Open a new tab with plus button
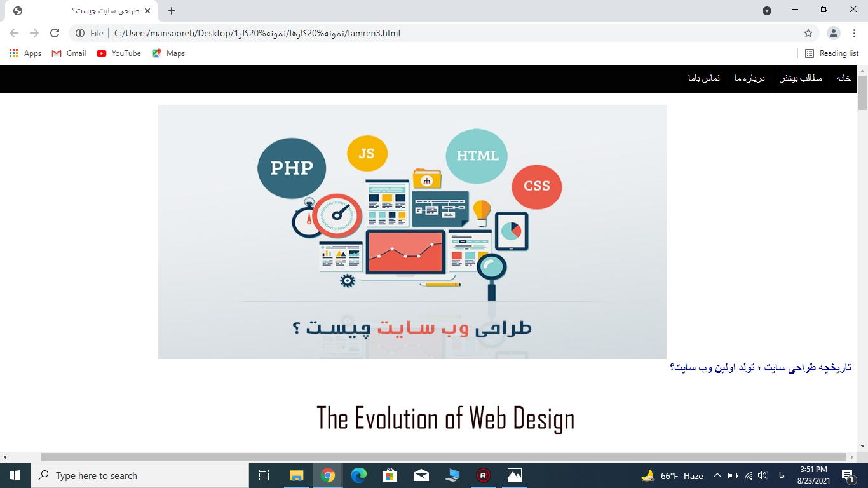 click(172, 11)
